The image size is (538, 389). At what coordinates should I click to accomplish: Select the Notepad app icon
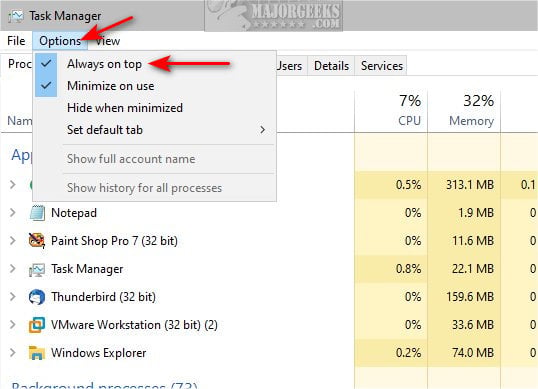tap(37, 213)
